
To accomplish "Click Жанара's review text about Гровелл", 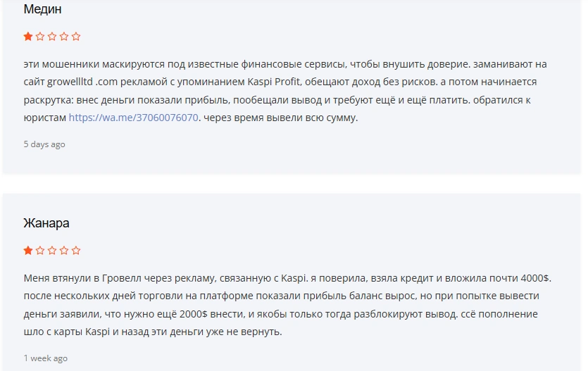I will pos(287,305).
